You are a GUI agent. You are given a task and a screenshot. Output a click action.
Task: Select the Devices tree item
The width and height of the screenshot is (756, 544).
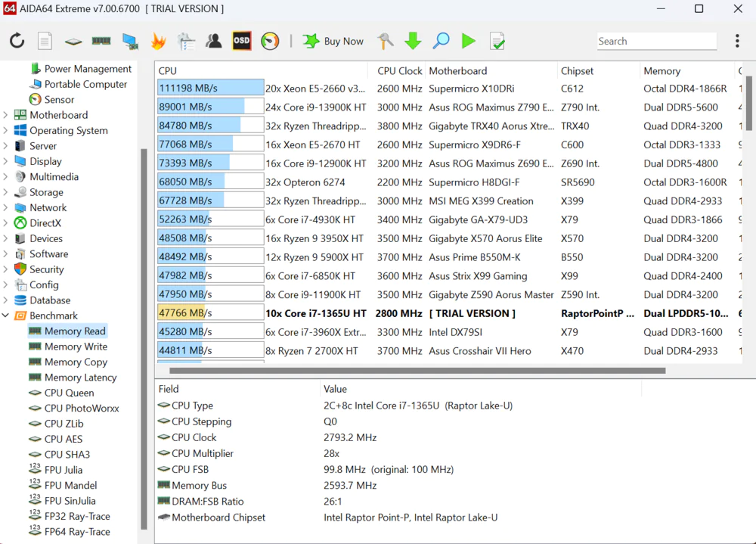pos(39,238)
